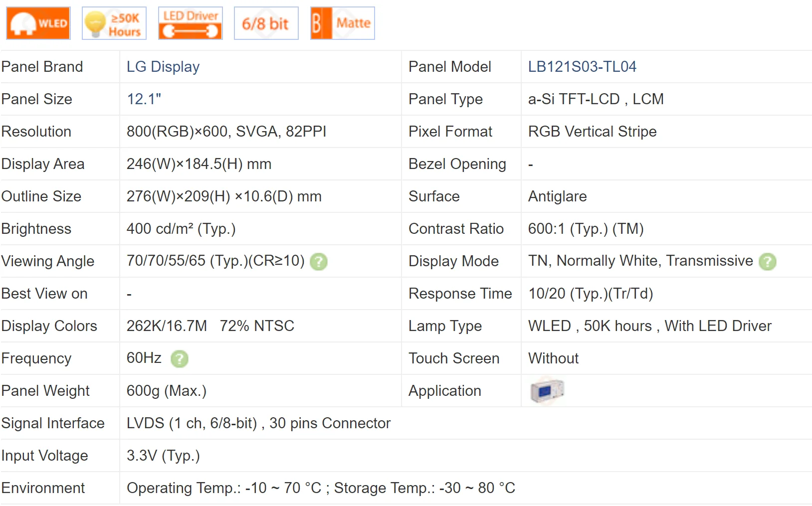The height and width of the screenshot is (506, 812).
Task: Open the Display Mode help question mark
Action: coord(768,262)
